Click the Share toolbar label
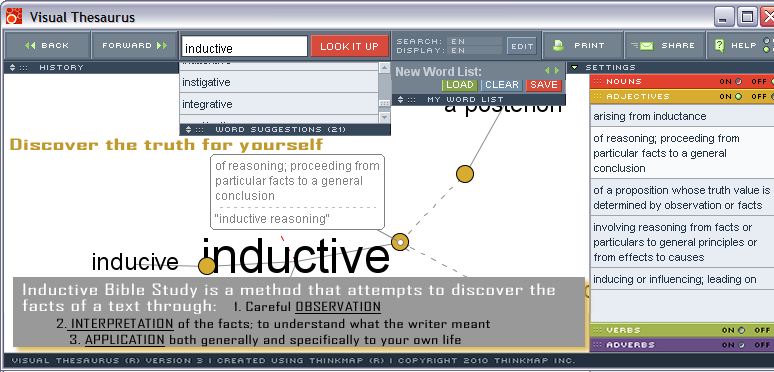This screenshot has width=774, height=372. (678, 45)
